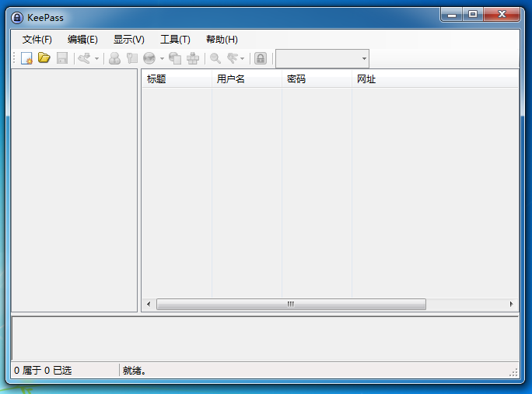Click the '0 属于 0 已选' status text

coord(43,370)
